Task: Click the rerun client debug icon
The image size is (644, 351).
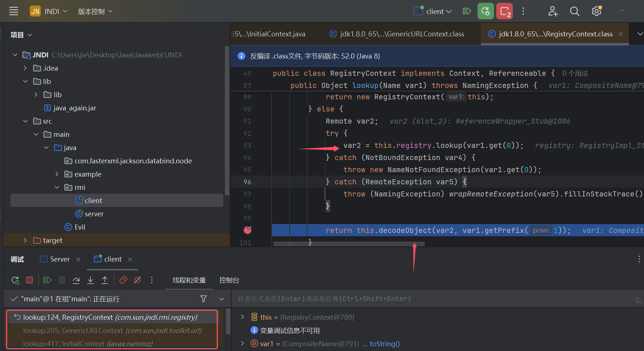Action: [x=15, y=280]
